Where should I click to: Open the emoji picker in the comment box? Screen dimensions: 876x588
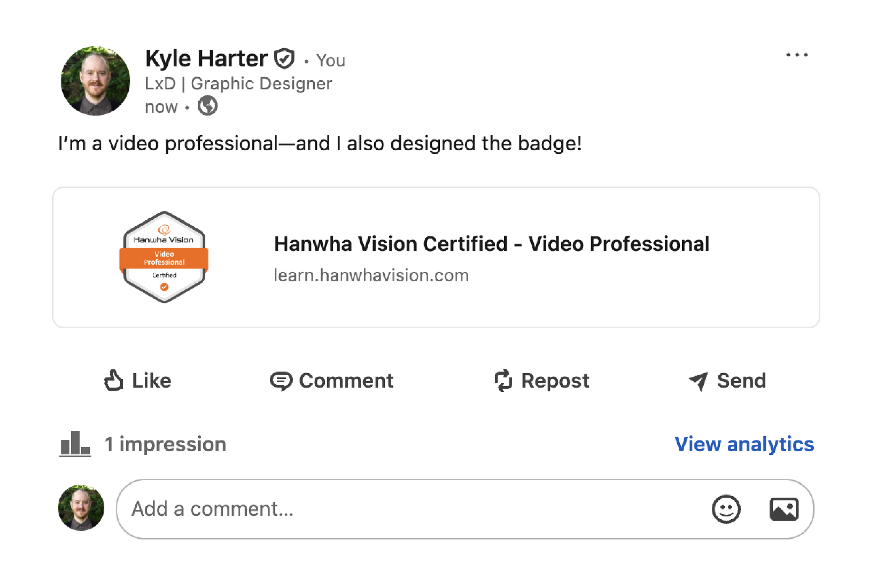[726, 509]
